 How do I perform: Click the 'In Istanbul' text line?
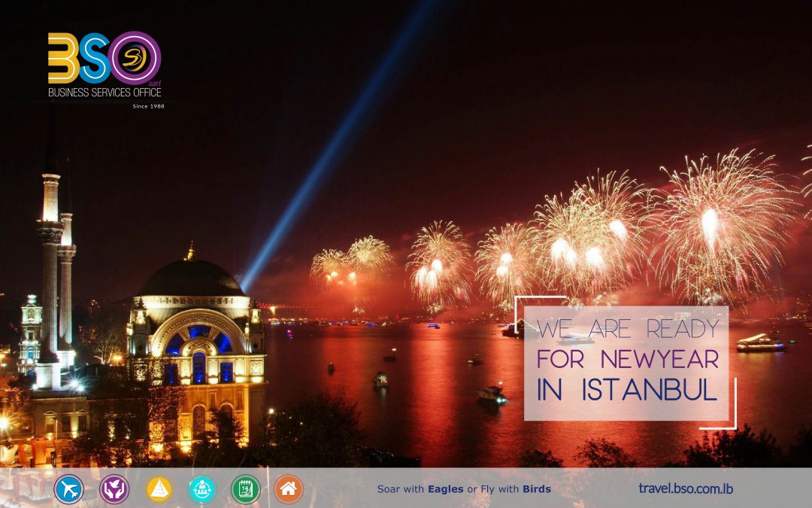(x=627, y=390)
